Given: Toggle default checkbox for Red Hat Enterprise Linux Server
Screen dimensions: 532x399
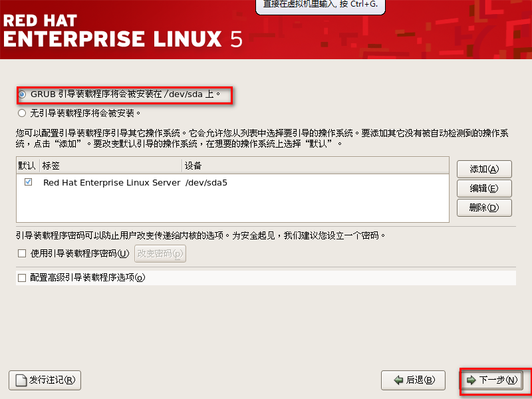Looking at the screenshot, I should click(x=28, y=182).
